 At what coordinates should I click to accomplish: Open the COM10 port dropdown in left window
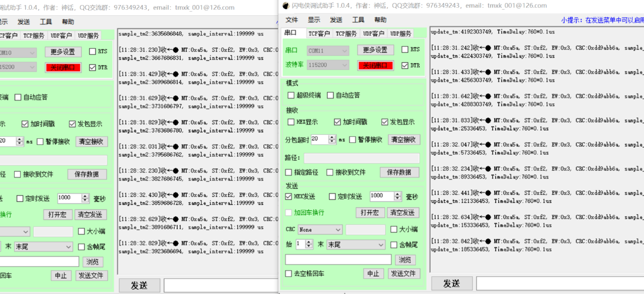coord(18,52)
